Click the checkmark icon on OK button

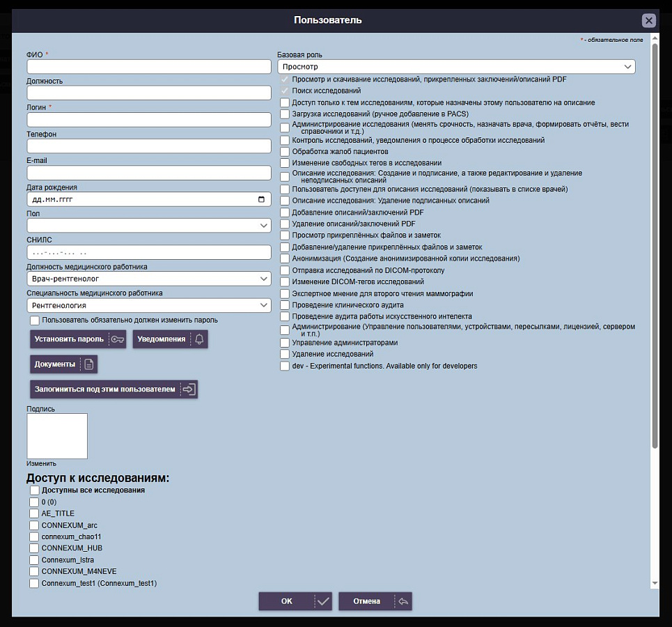pos(323,601)
